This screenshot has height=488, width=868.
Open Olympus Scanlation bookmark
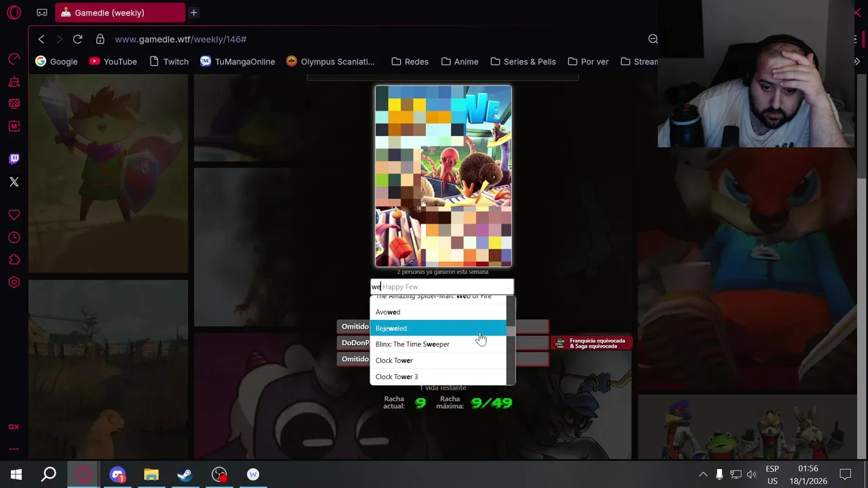330,61
